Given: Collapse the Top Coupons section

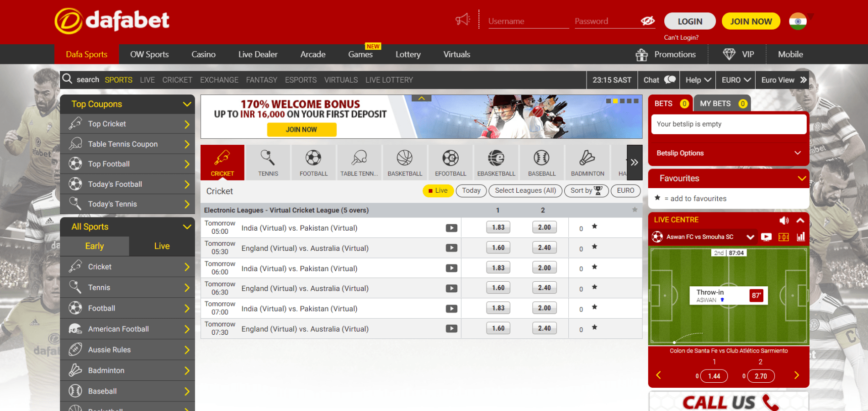Looking at the screenshot, I should pyautogui.click(x=187, y=104).
